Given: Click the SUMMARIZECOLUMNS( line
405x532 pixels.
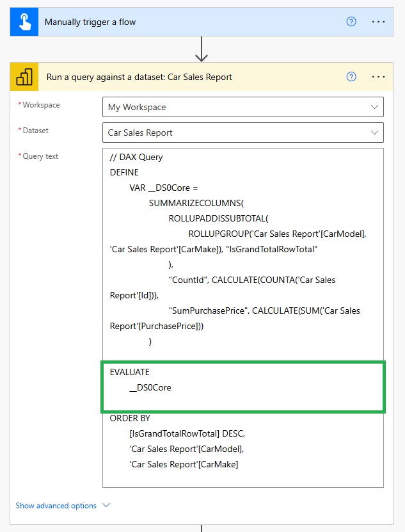Looking at the screenshot, I should point(196,203).
